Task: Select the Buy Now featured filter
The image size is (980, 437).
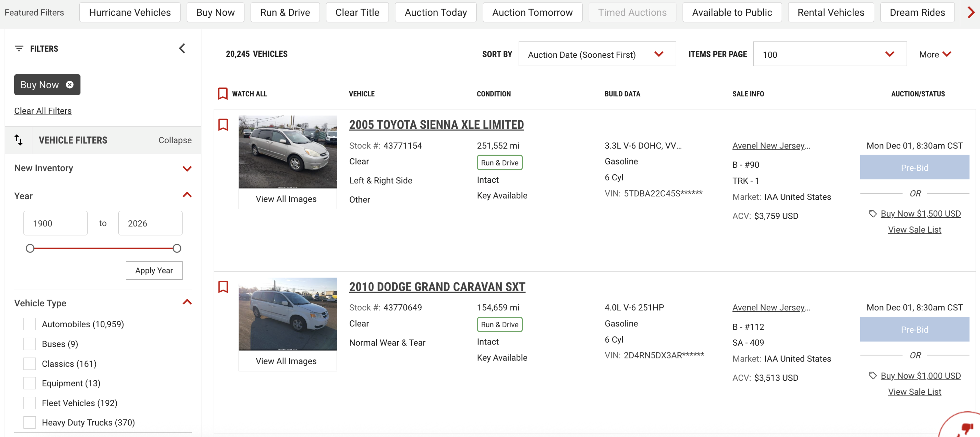Action: (215, 13)
